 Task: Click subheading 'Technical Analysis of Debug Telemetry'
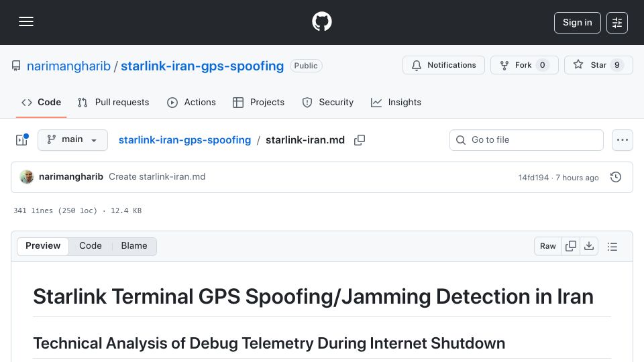tap(174, 343)
